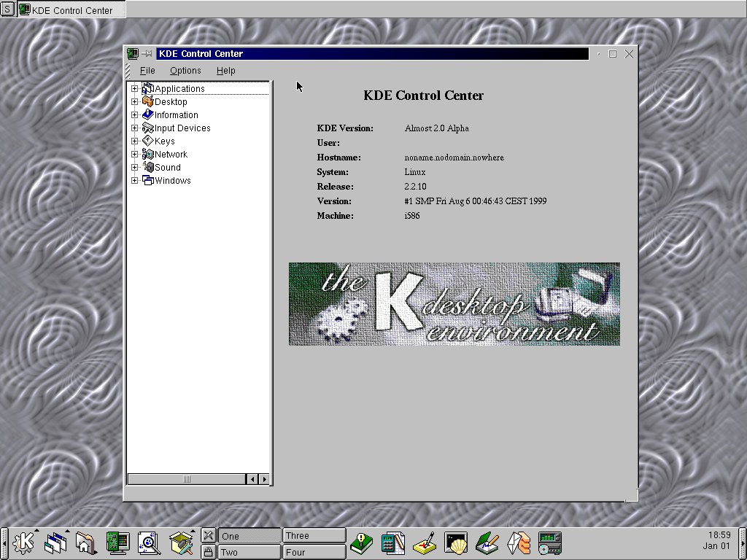The width and height of the screenshot is (747, 560).
Task: Launch the system monitor panel icon
Action: [119, 543]
